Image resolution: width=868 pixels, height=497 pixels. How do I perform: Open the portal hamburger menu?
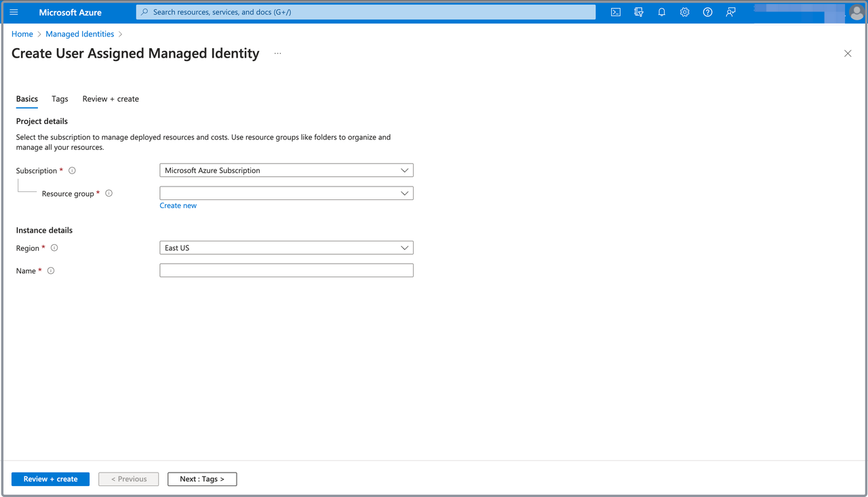(14, 12)
